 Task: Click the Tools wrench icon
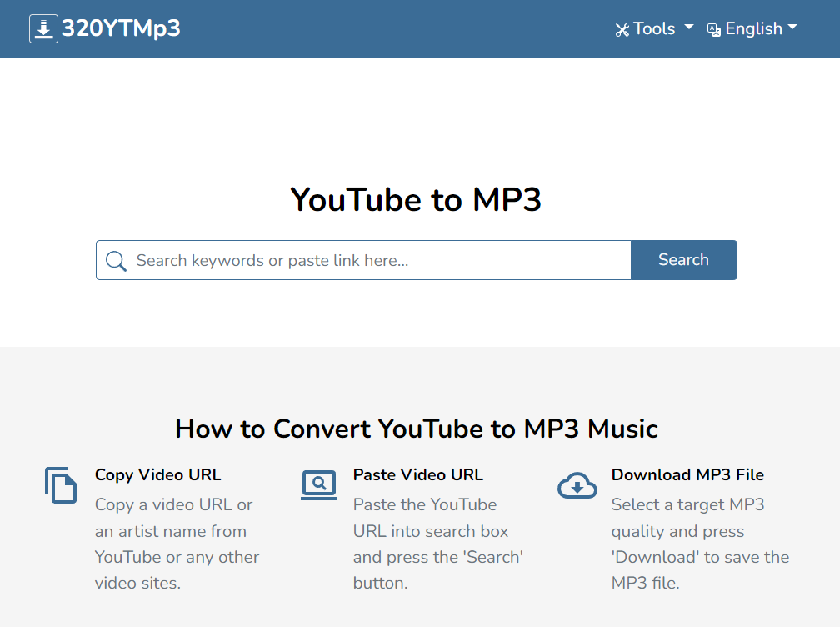(x=622, y=30)
